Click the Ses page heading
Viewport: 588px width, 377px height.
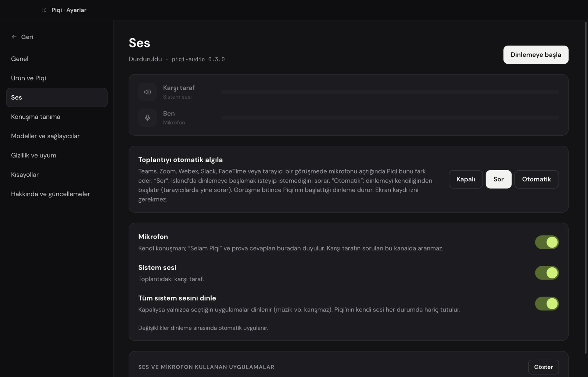tap(139, 43)
